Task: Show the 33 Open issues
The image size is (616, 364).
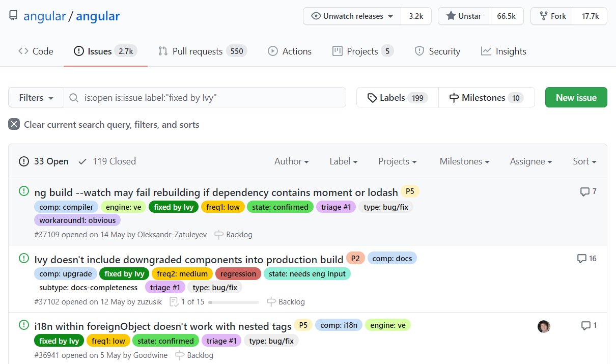Action: pyautogui.click(x=44, y=161)
